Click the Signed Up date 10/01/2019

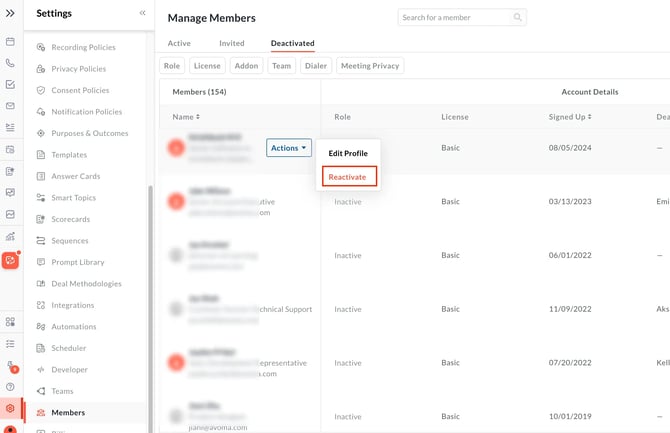570,416
